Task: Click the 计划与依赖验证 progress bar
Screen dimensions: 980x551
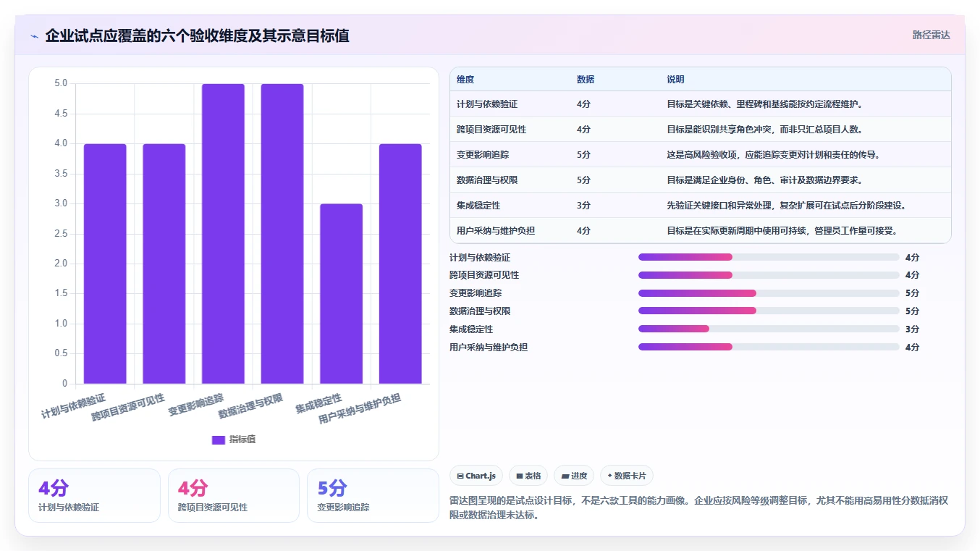Action: [x=769, y=257]
